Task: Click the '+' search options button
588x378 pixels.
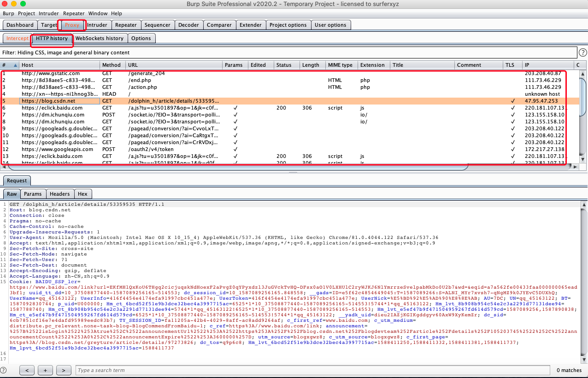Action: click(x=45, y=370)
